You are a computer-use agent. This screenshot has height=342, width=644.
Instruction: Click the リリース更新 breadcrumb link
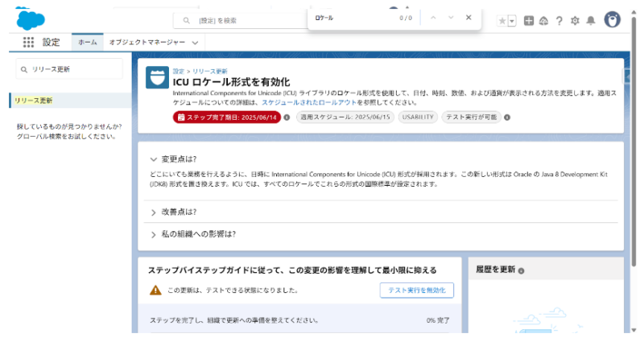click(x=210, y=72)
